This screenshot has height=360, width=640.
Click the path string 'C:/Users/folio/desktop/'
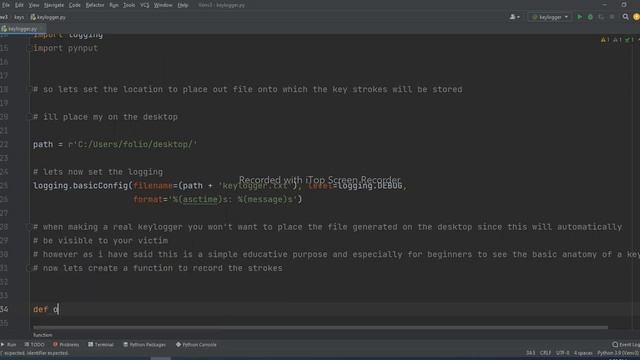click(x=135, y=144)
